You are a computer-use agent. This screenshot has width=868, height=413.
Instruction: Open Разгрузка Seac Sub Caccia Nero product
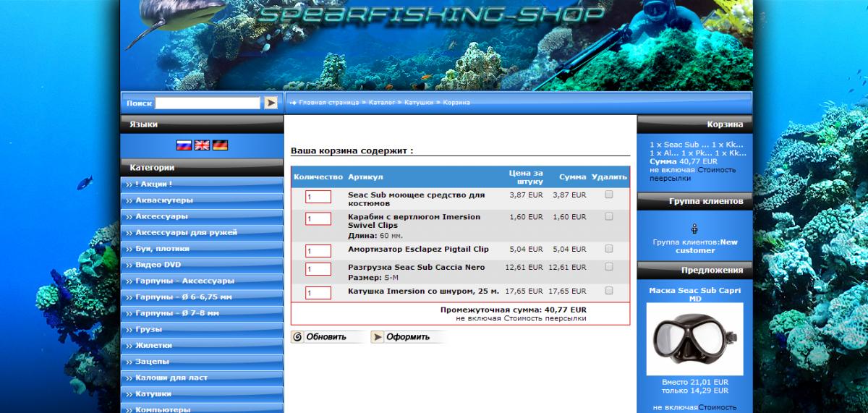(416, 267)
